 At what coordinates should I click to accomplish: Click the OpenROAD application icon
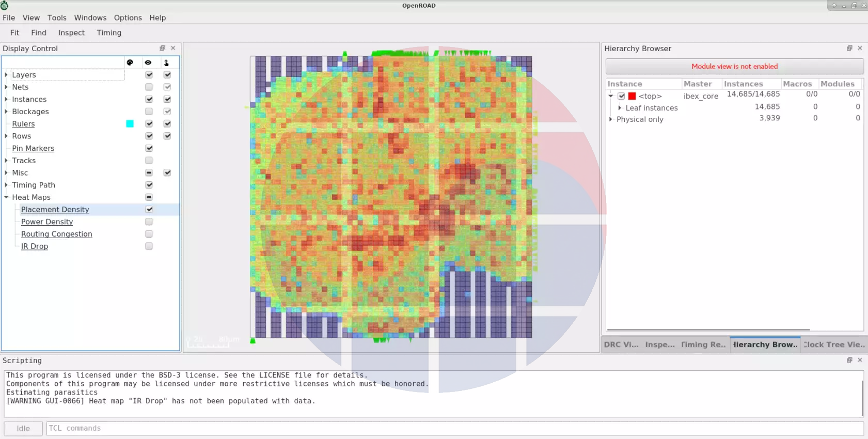pos(5,5)
